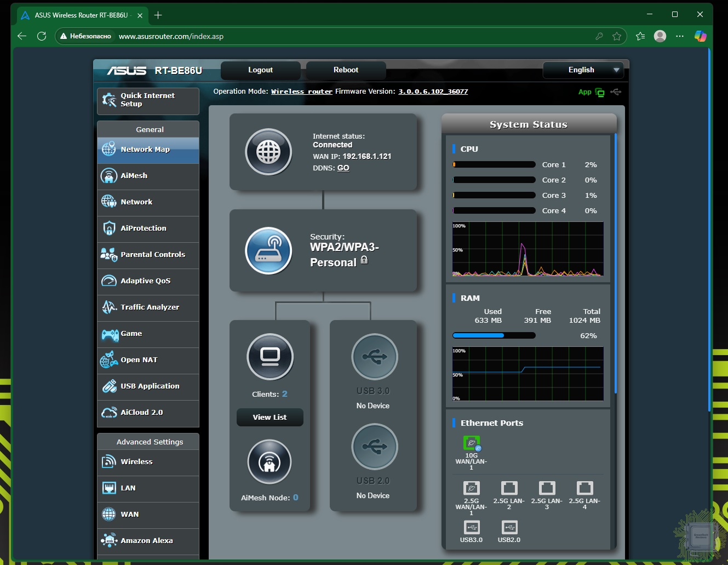The image size is (728, 565).
Task: Select the Clients computer icon
Action: click(270, 357)
